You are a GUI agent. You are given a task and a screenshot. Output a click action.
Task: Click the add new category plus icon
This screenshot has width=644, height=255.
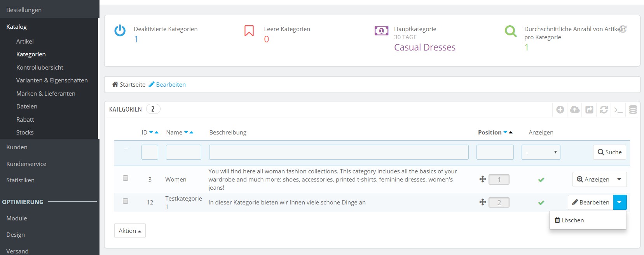560,110
